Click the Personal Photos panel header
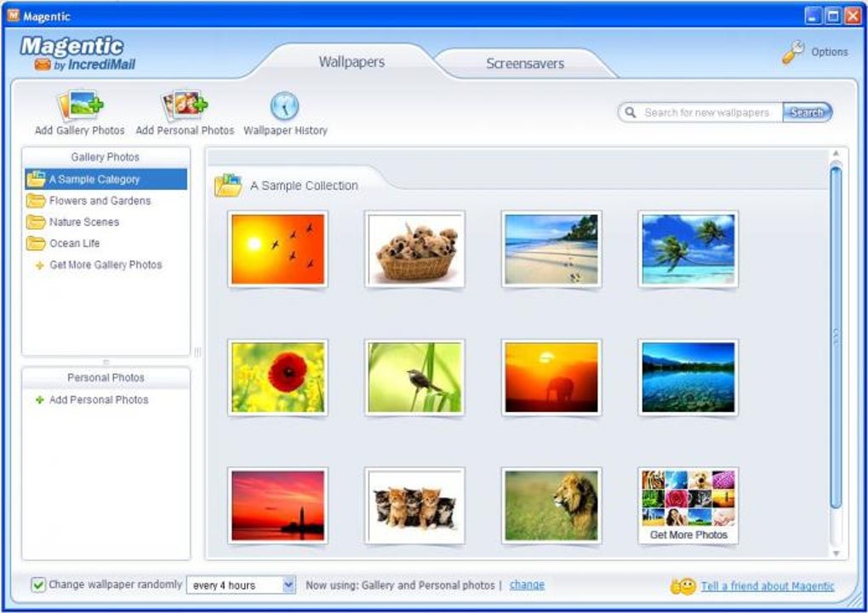The image size is (868, 613). 106,378
